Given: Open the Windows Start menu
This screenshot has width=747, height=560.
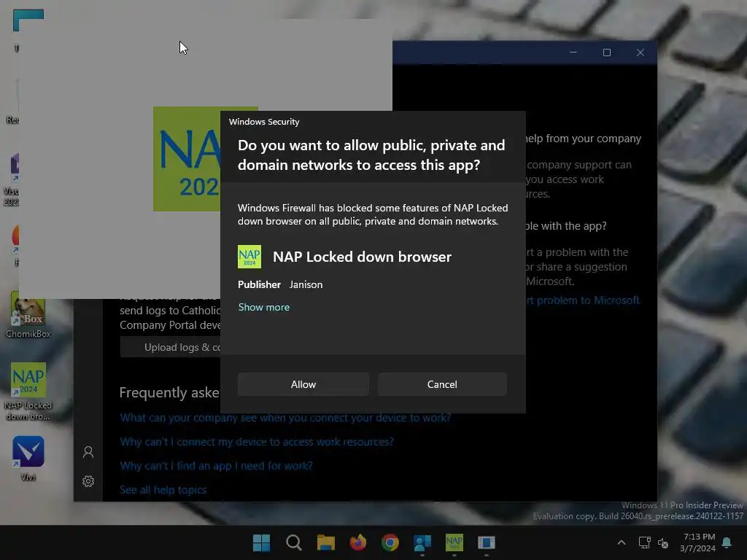Looking at the screenshot, I should tap(261, 542).
